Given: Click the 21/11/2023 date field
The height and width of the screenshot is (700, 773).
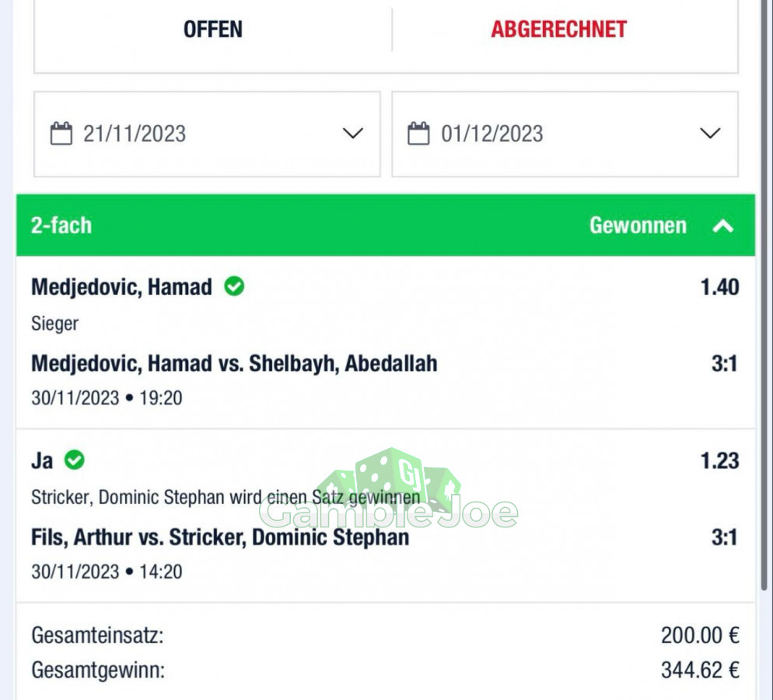Looking at the screenshot, I should [x=207, y=134].
